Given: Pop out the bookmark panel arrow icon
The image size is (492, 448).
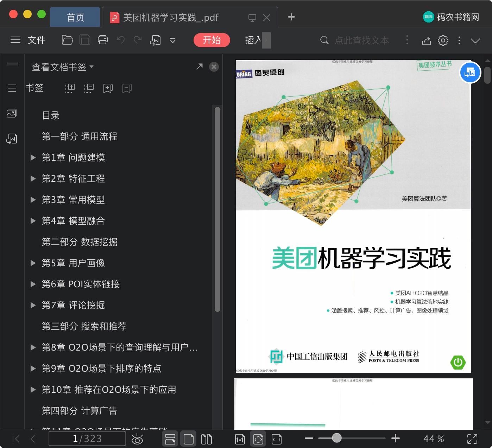Looking at the screenshot, I should click(200, 66).
